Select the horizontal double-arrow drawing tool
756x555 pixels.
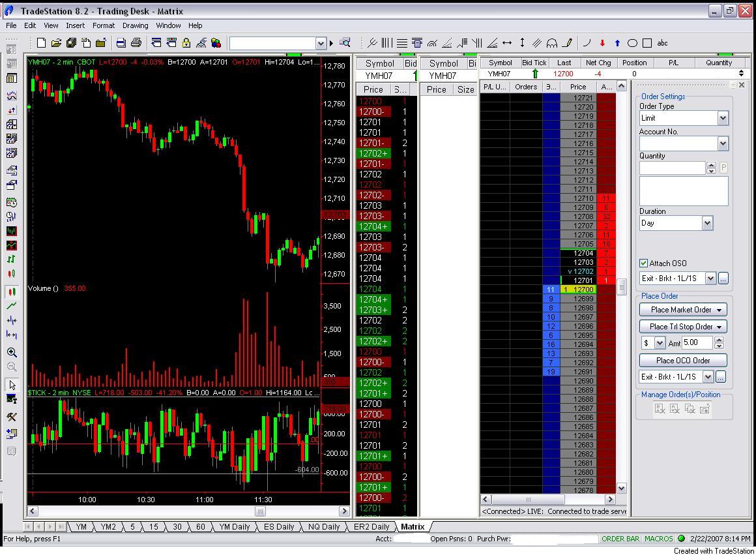click(507, 43)
